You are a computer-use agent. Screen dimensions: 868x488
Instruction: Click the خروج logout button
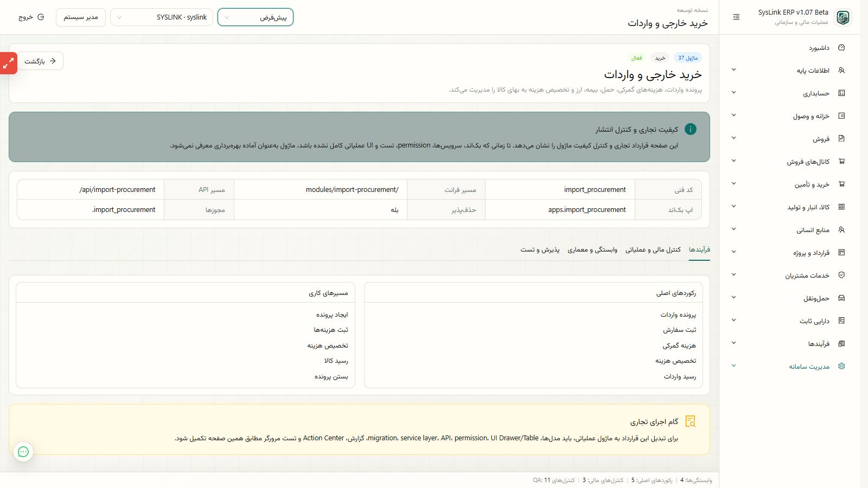(31, 17)
